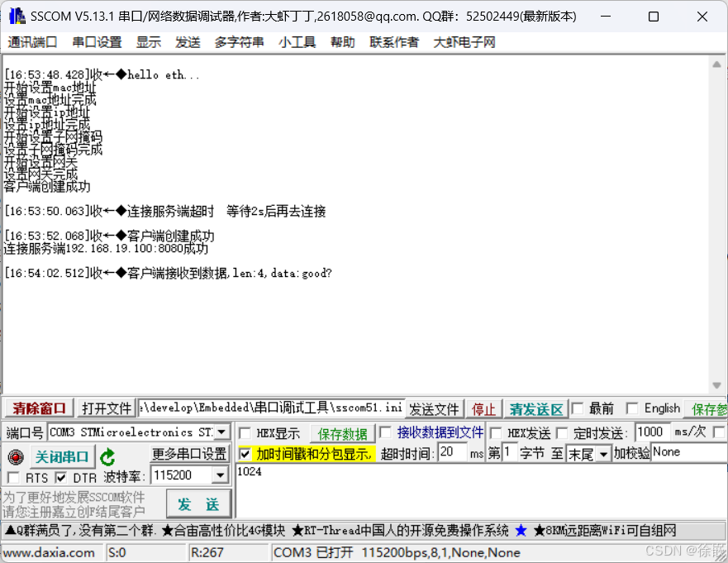Click the 连接服务端超时 log line

point(164,212)
